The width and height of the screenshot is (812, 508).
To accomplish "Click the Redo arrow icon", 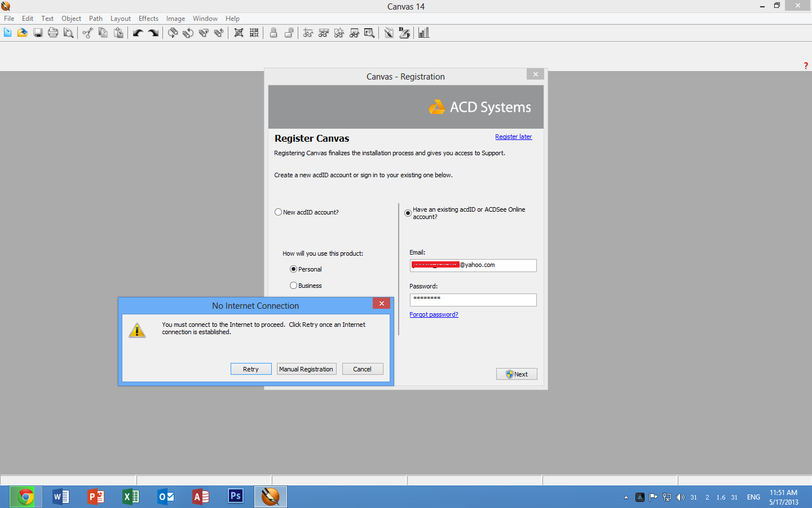I will click(x=153, y=33).
